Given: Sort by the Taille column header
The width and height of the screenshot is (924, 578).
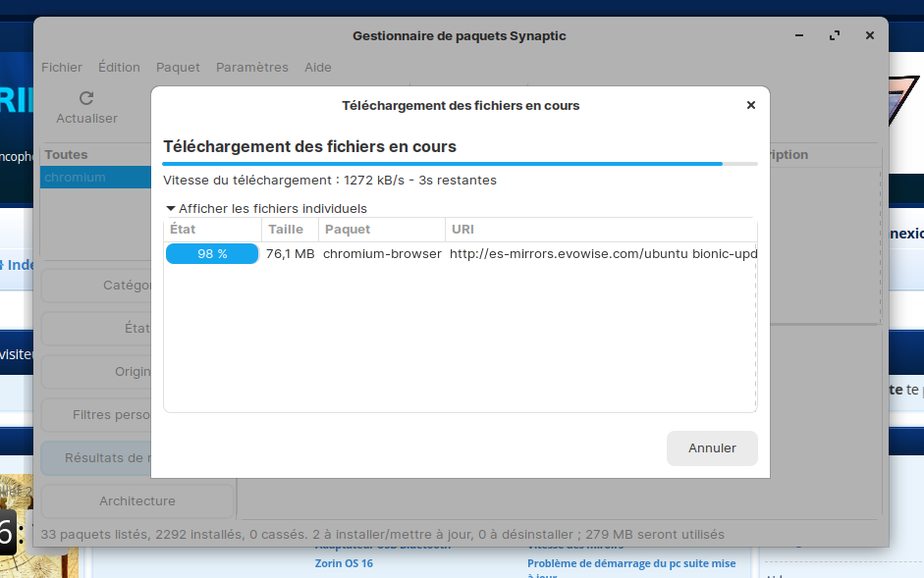Looking at the screenshot, I should [x=286, y=230].
